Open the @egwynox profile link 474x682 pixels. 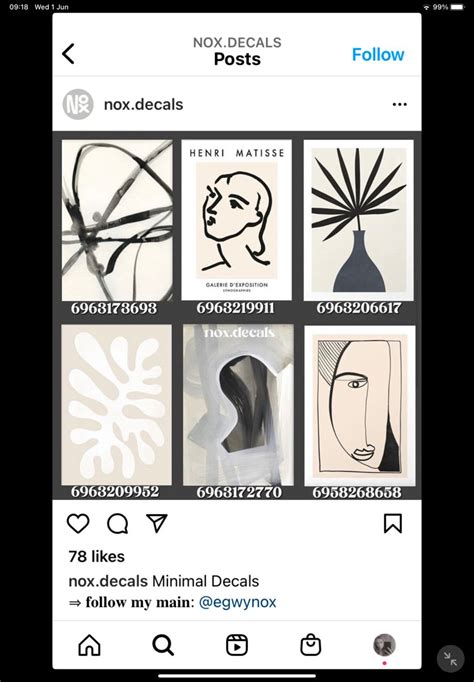237,602
